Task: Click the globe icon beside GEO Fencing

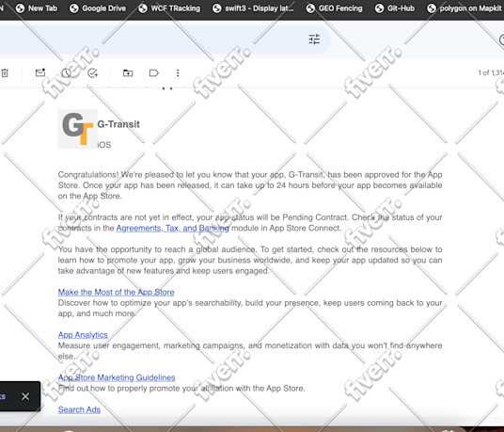Action: click(310, 8)
